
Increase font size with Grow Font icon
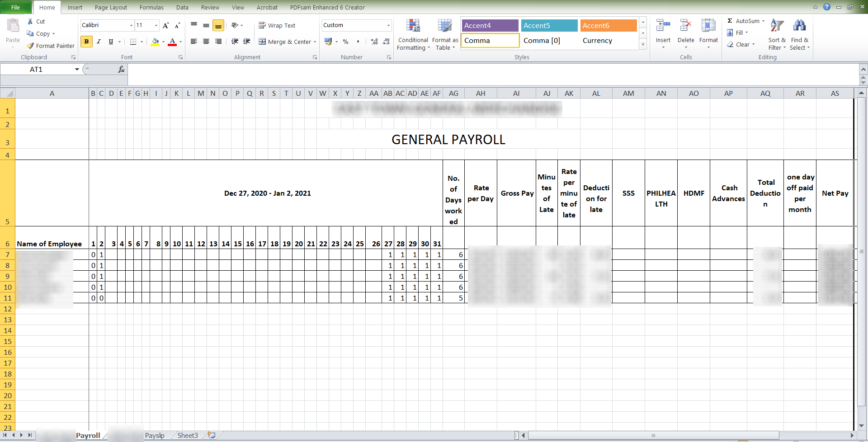[x=166, y=25]
